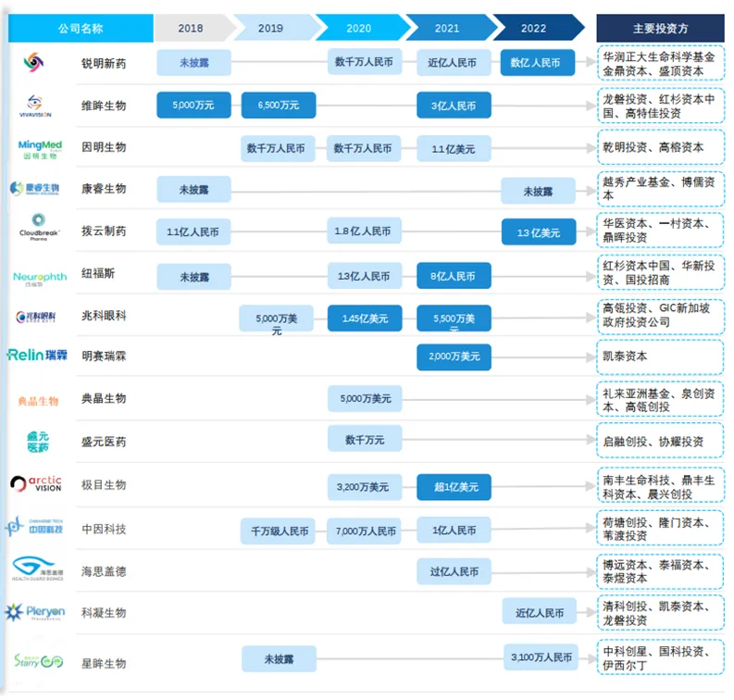
Task: Click investor box 中科创星、国科投资
Action: tap(661, 657)
